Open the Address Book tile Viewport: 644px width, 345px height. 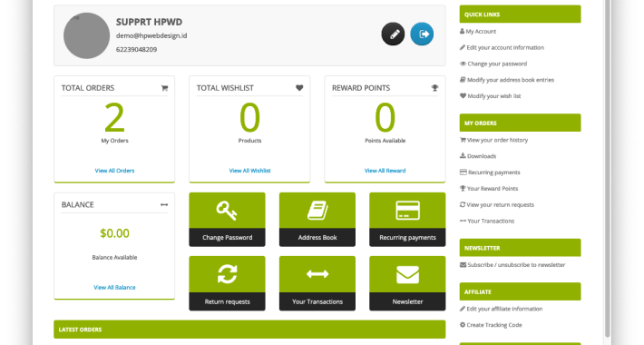pos(317,220)
